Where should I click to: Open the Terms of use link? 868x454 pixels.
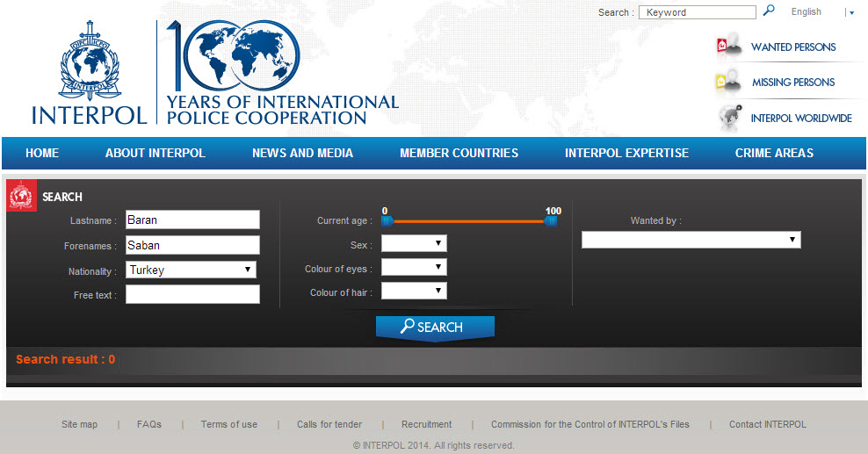pos(229,424)
